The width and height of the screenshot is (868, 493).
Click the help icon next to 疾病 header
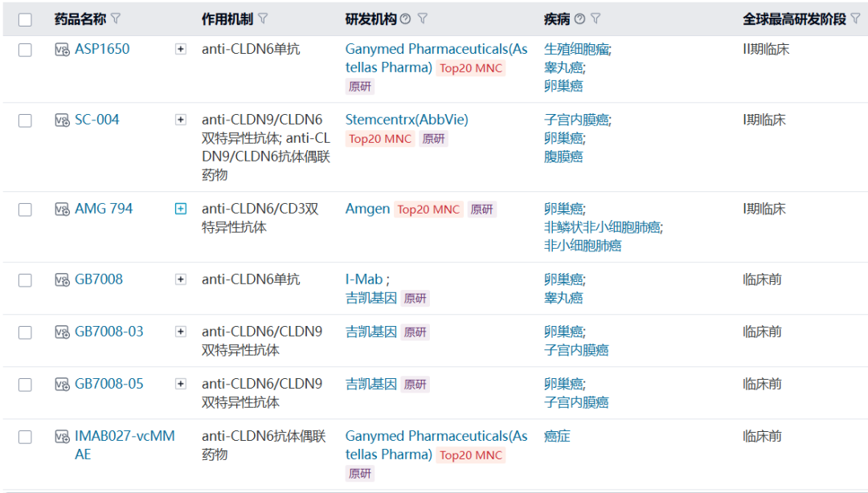tap(580, 18)
